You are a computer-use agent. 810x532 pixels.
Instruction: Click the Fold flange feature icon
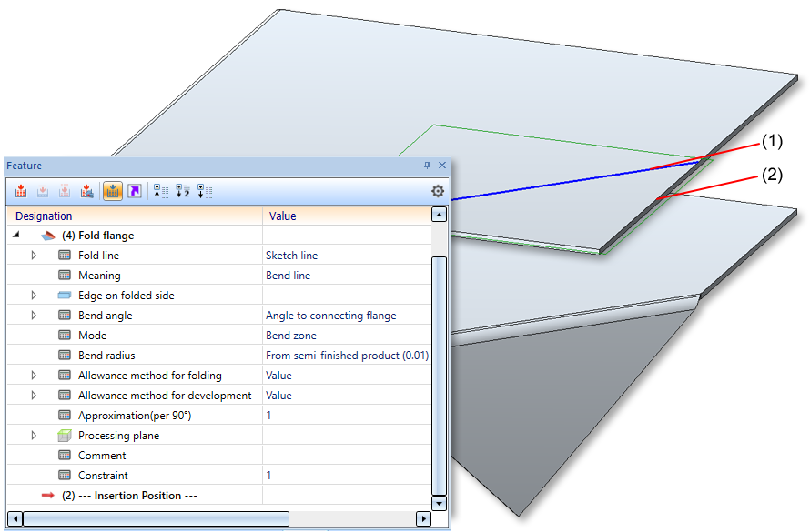[48, 236]
